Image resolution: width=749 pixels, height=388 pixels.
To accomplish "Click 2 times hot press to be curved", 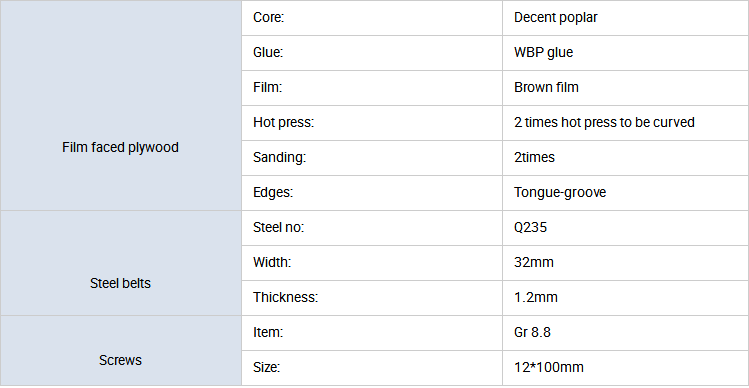I will coord(604,123).
